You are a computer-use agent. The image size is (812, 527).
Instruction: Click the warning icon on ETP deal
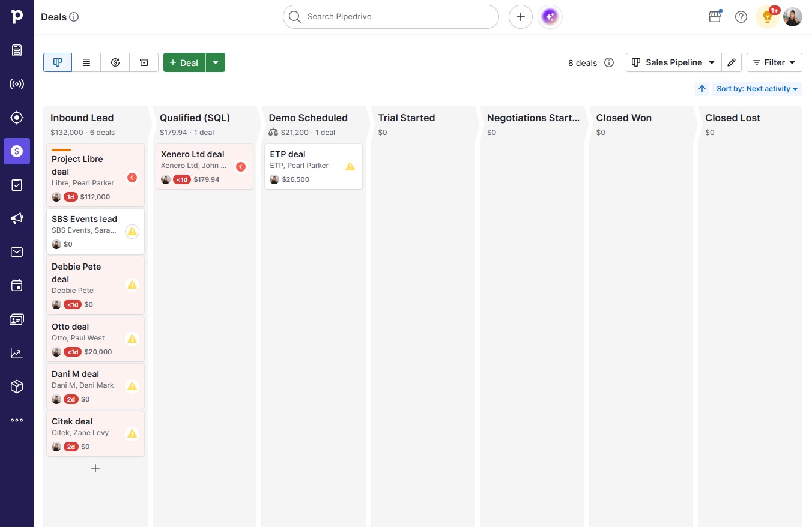click(350, 166)
